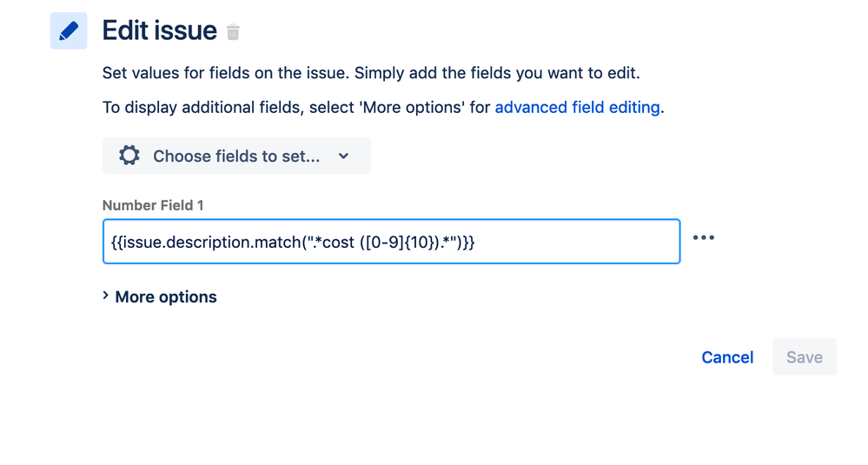Click empty space inside the smart value field
Viewport: 868px width, 465px height.
576,242
